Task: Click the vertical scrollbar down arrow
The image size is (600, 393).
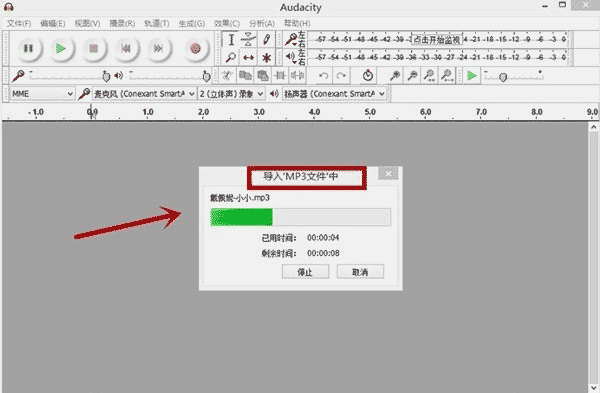Action: [593, 387]
